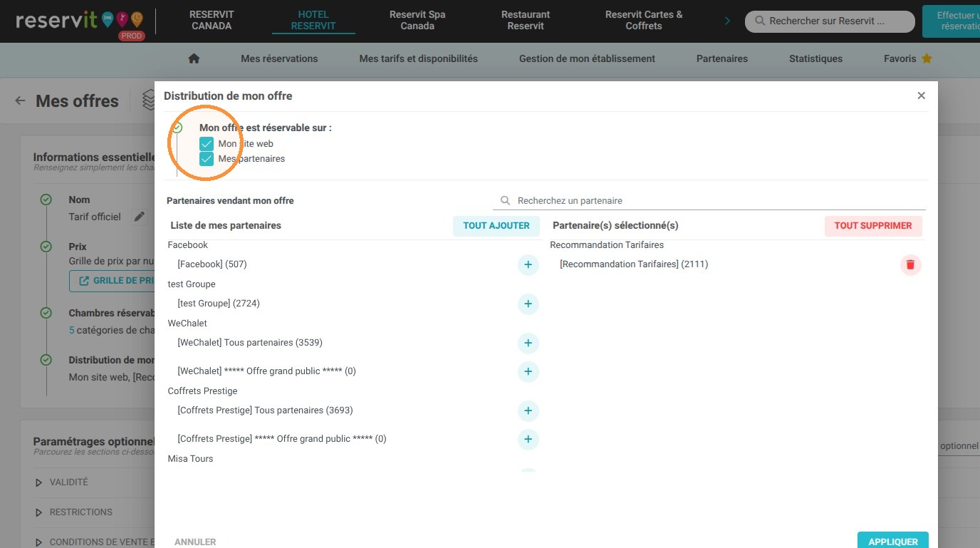Screen dimensions: 980x548
Task: Open Reservit Cartes & Coffrets tab
Action: click(644, 20)
